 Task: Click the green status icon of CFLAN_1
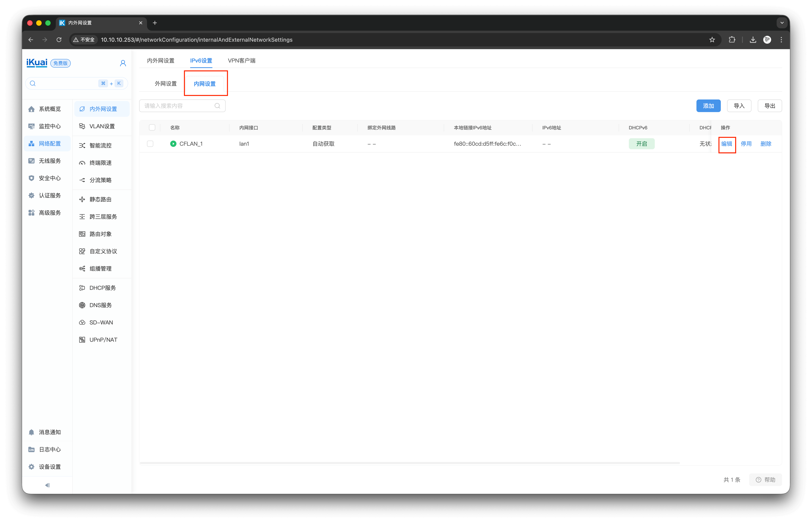[x=173, y=144]
